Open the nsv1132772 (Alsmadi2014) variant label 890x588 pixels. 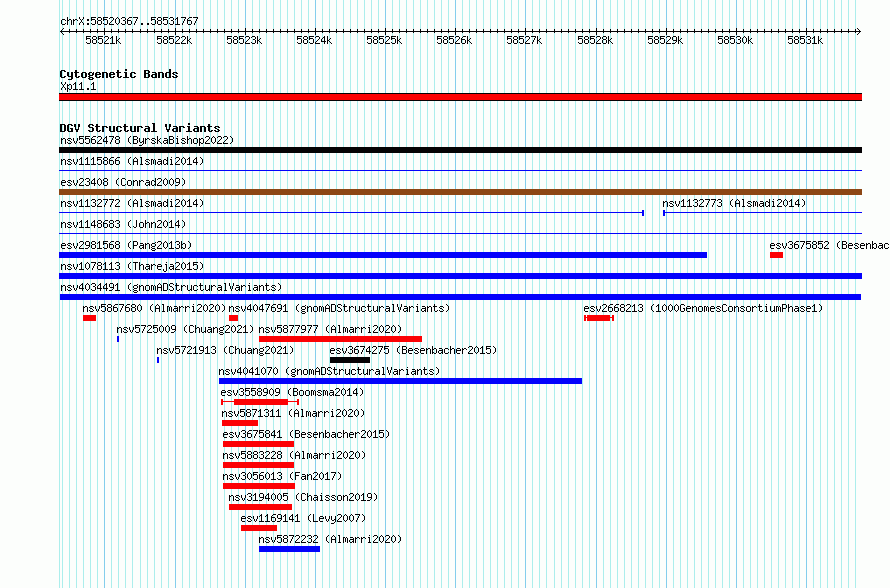[132, 203]
